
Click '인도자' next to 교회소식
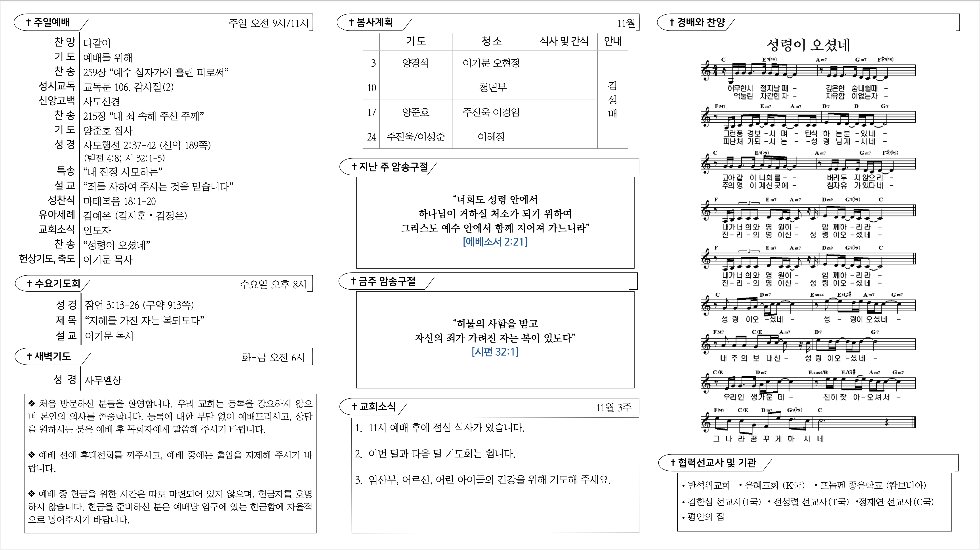coord(97,230)
